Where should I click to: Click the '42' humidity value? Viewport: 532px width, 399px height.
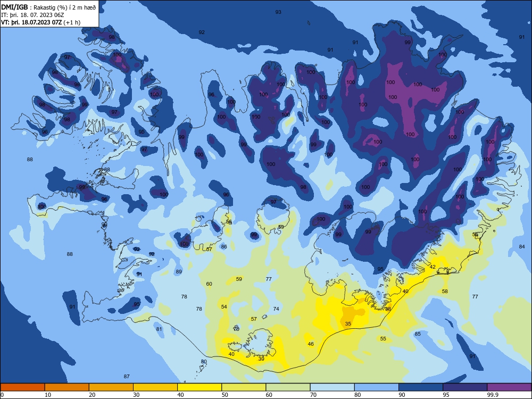(x=433, y=267)
